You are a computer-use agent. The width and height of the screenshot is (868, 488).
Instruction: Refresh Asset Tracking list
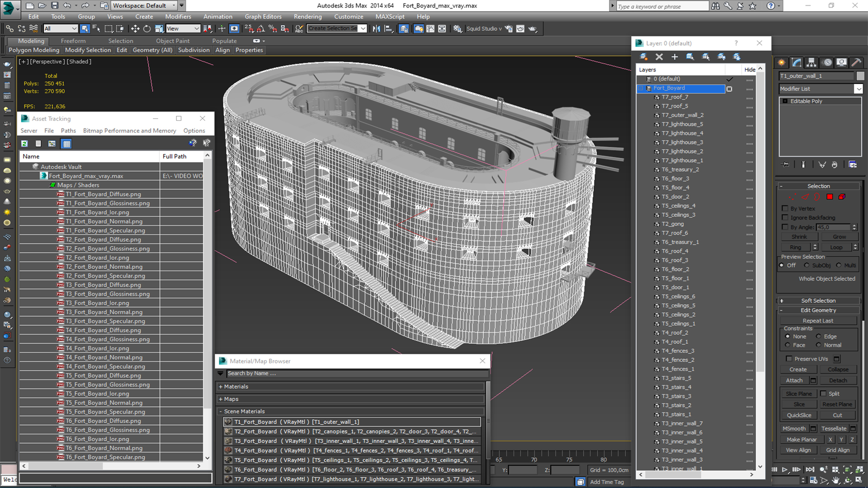(x=24, y=144)
